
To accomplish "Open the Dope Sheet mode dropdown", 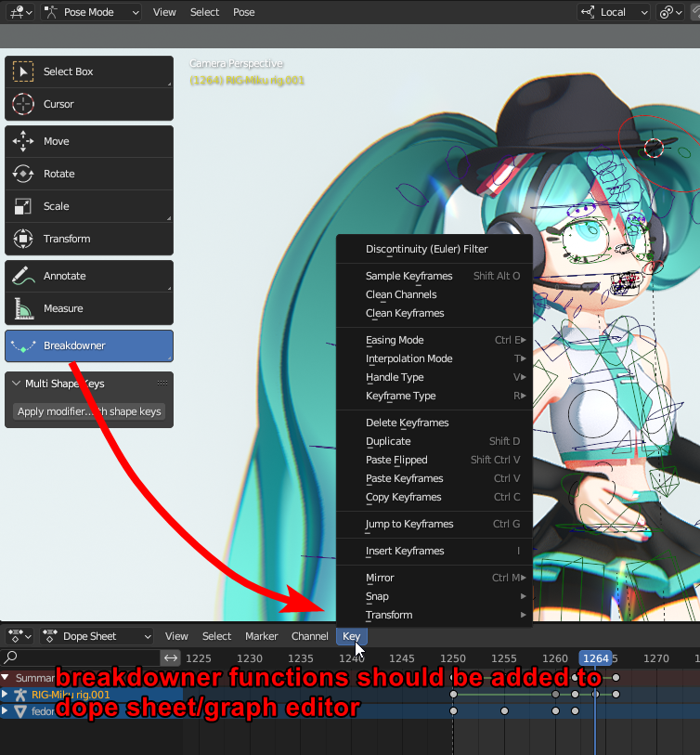I will [x=97, y=636].
